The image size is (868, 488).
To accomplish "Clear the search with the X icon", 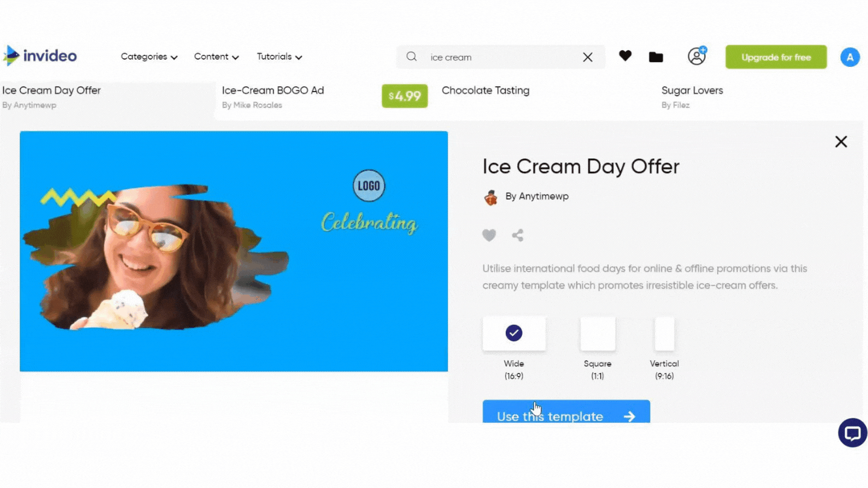I will 588,57.
